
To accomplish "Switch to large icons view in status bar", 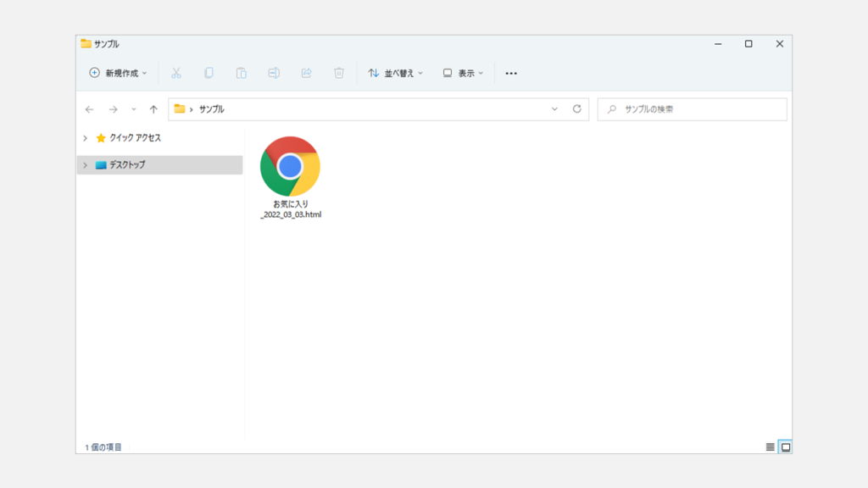I will pos(786,446).
